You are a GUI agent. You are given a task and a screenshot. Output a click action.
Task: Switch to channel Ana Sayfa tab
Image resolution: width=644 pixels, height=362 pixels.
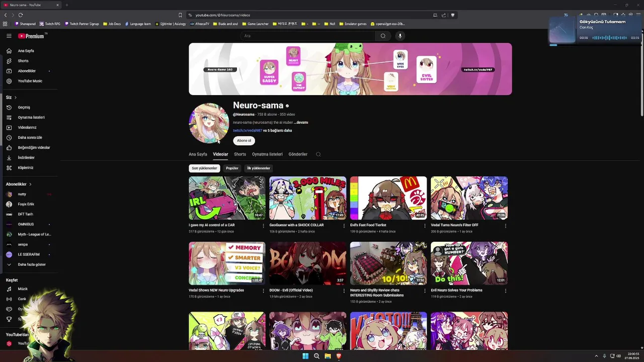[x=198, y=154]
